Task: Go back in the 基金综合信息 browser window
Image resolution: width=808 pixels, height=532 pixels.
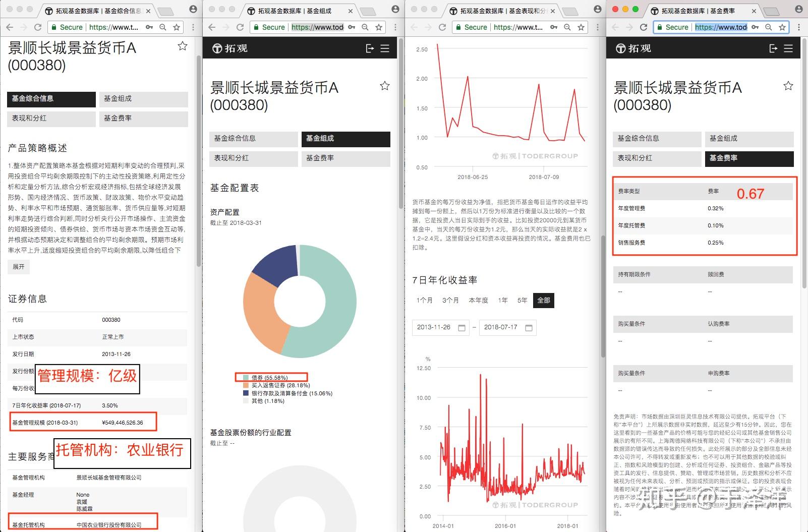Action: 10,27
